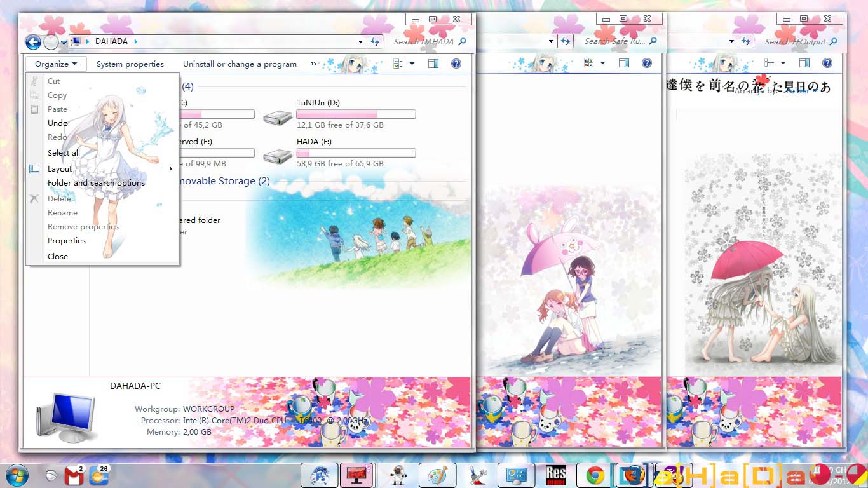Image resolution: width=868 pixels, height=488 pixels.
Task: Open Help in the FFOutput window
Action: (x=827, y=64)
